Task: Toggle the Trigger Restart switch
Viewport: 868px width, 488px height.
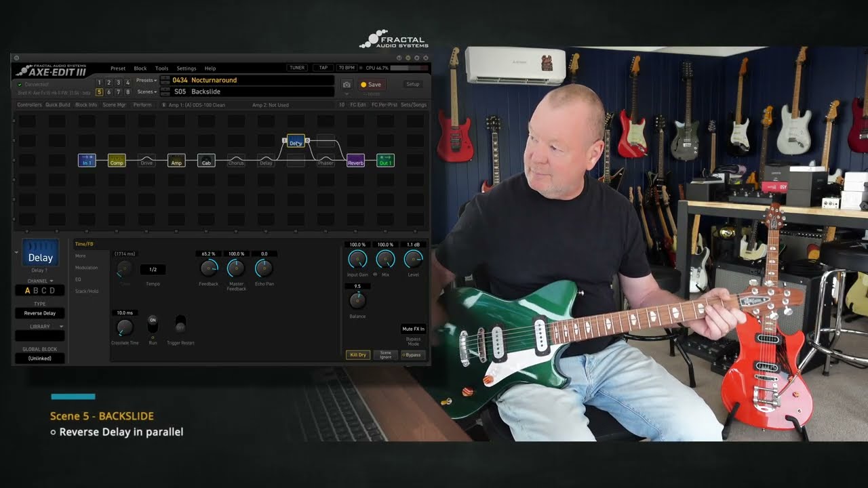Action: click(180, 325)
